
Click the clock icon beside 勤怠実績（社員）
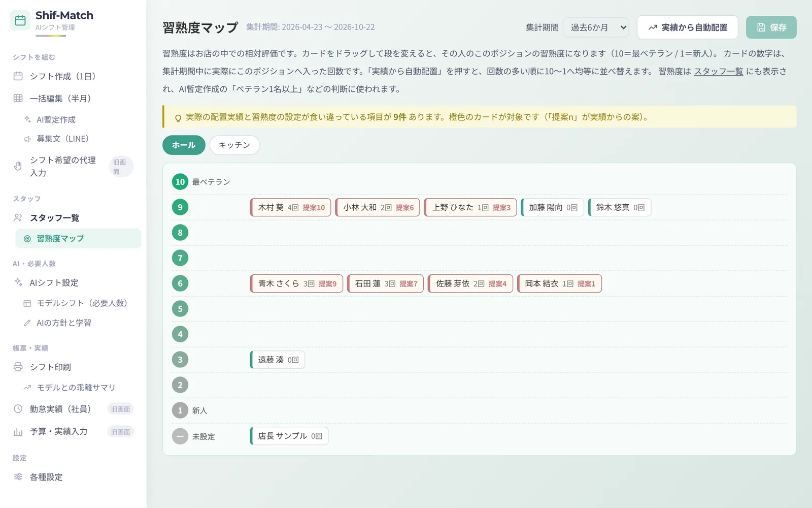18,409
